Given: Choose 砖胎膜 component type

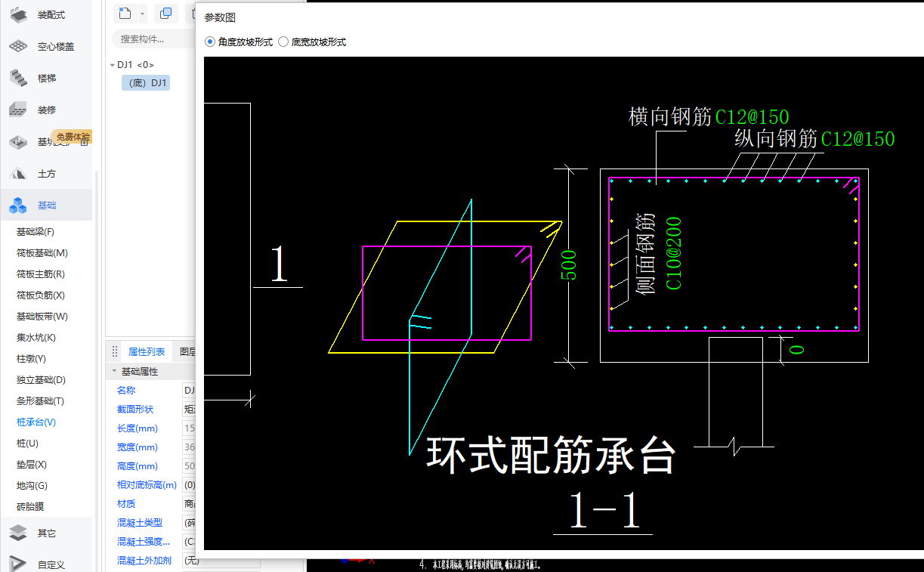Looking at the screenshot, I should (30, 507).
